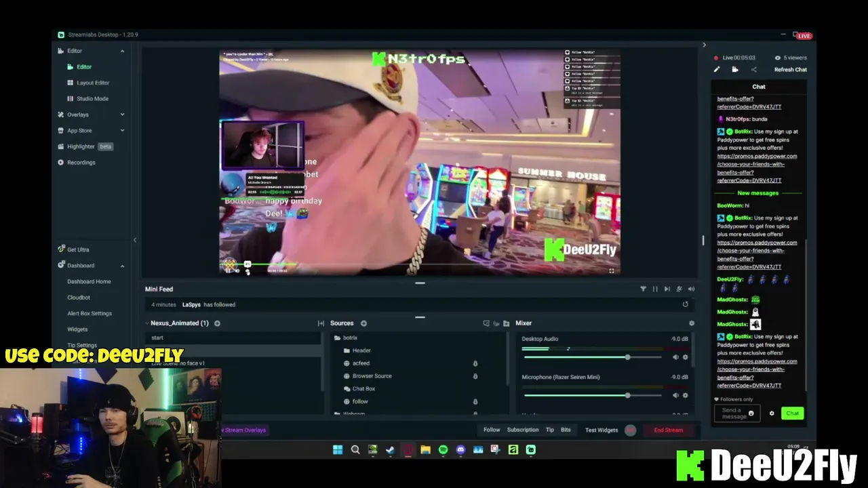Mute Mini Feed alert sounds speaker
The height and width of the screenshot is (488, 868).
691,289
